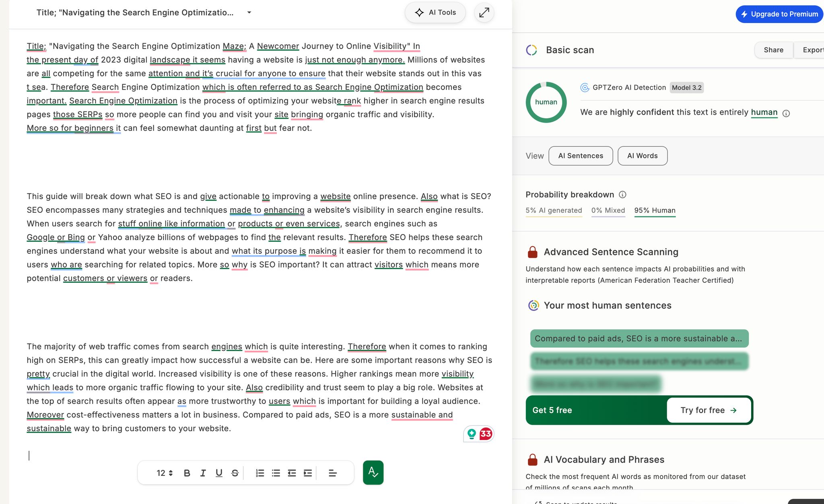This screenshot has width=824, height=504.
Task: Select the 95% Human probability tab
Action: pyautogui.click(x=655, y=210)
